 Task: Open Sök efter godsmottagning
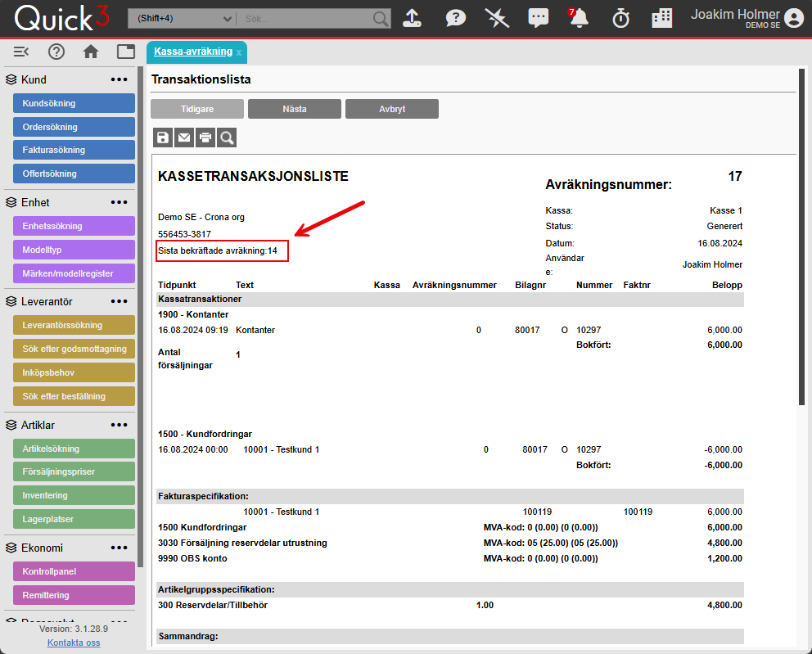(x=74, y=349)
